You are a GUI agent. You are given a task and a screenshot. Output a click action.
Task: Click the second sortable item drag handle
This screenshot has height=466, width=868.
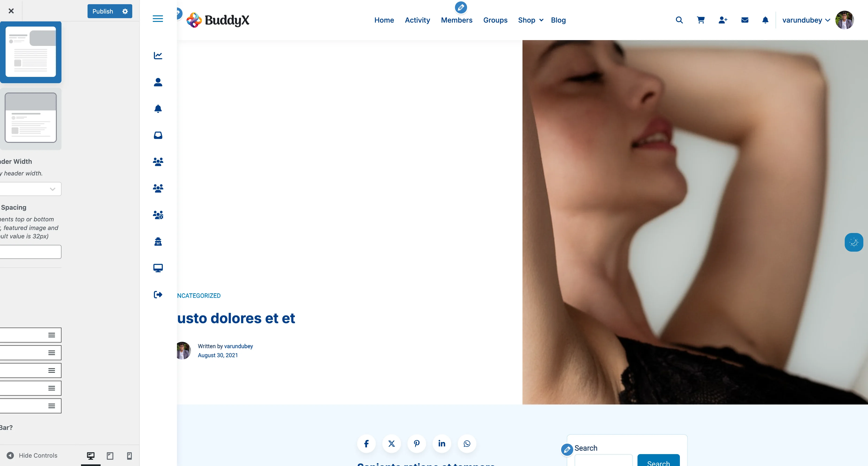click(x=51, y=353)
